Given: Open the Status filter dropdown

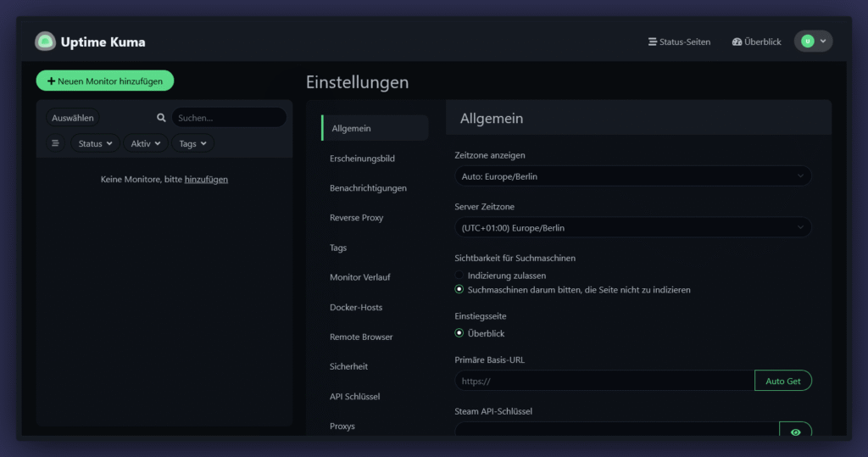Looking at the screenshot, I should (95, 143).
